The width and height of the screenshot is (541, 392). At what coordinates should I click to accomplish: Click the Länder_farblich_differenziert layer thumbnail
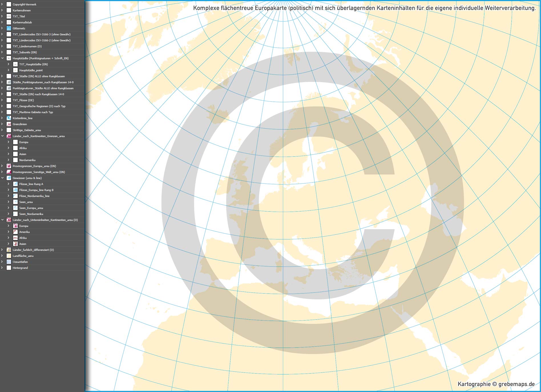click(x=9, y=250)
